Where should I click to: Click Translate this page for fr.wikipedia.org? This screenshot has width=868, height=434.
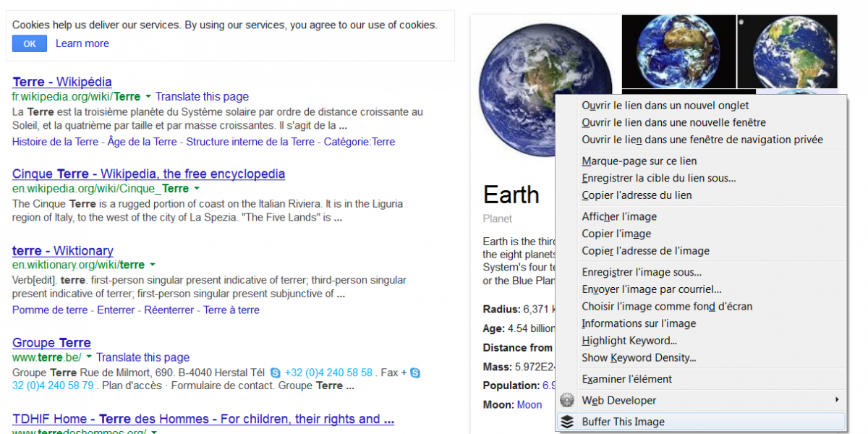tap(202, 96)
